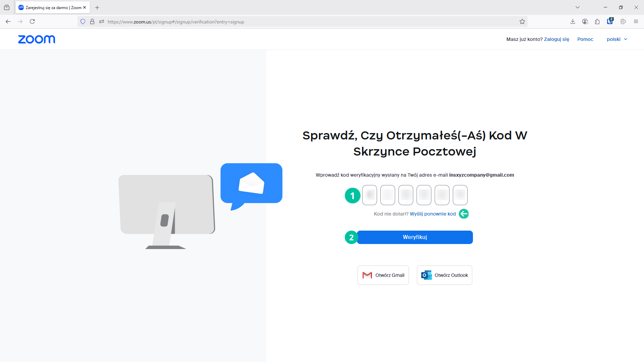Click the Zaloguj się link

pos(556,39)
